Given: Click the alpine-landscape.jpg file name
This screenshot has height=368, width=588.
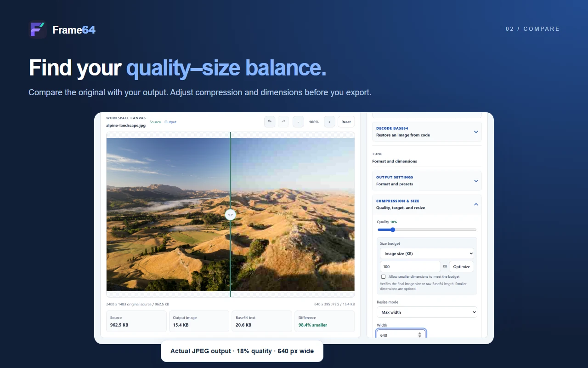Looking at the screenshot, I should [126, 125].
